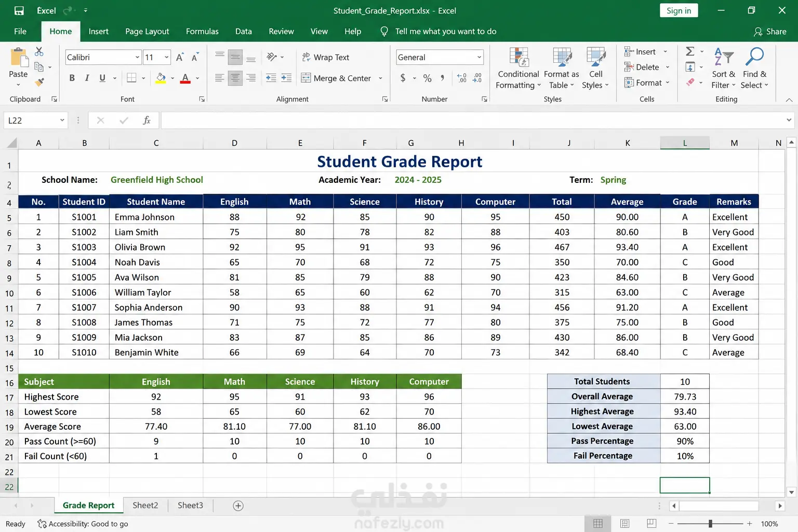Click the Clear eraser icon
This screenshot has height=532, width=798.
tap(690, 82)
